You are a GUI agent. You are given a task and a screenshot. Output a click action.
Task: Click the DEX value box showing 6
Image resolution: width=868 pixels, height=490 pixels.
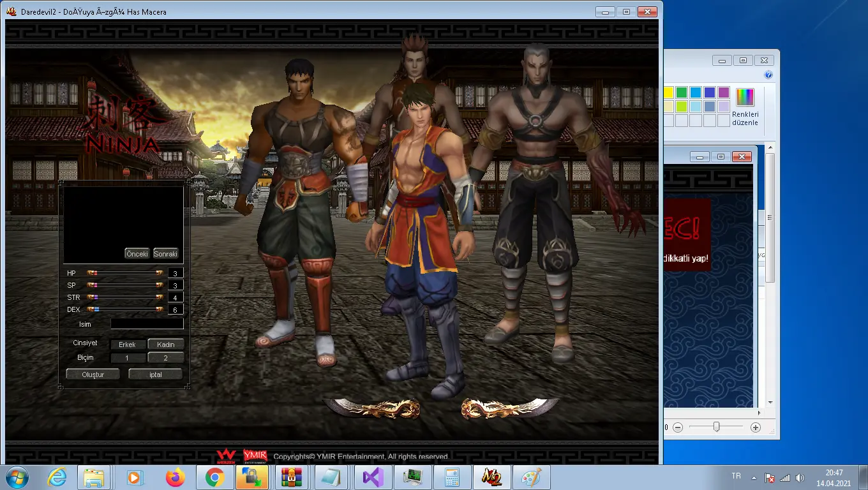[x=176, y=309]
